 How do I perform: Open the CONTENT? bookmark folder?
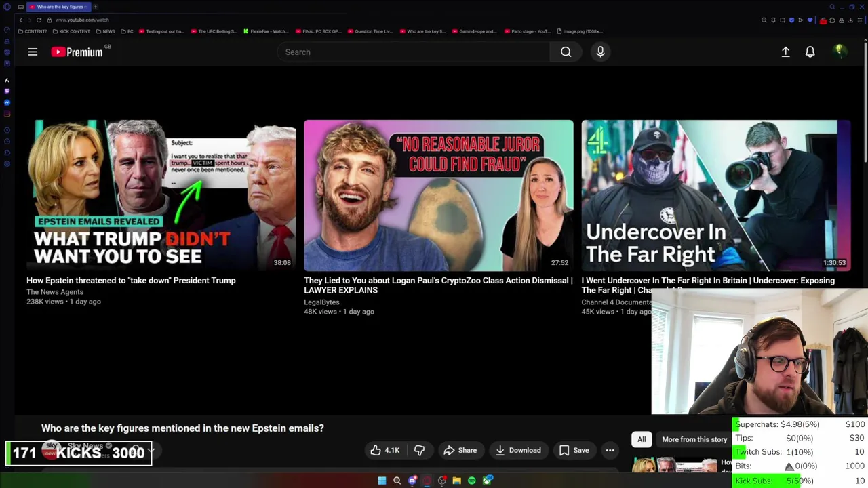click(33, 31)
